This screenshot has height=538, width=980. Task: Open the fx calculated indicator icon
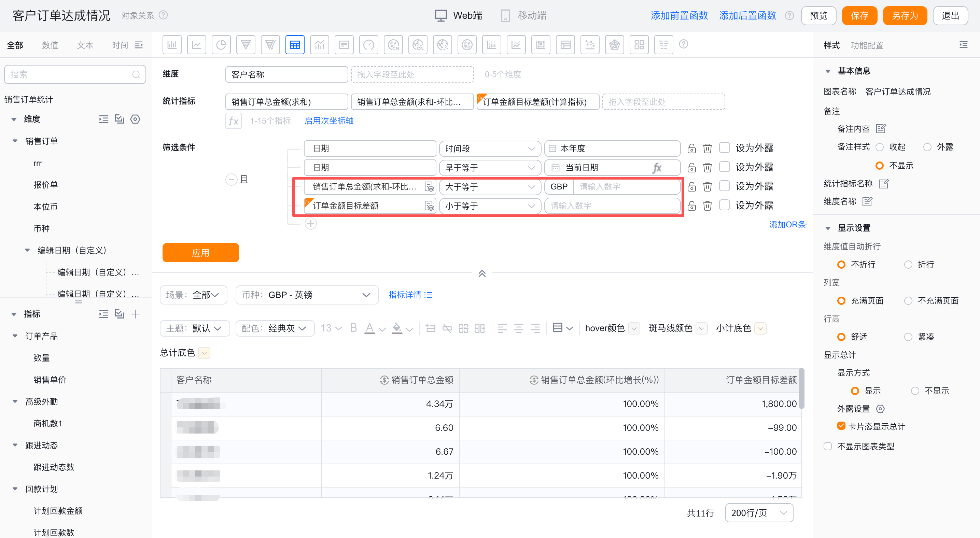(x=234, y=121)
